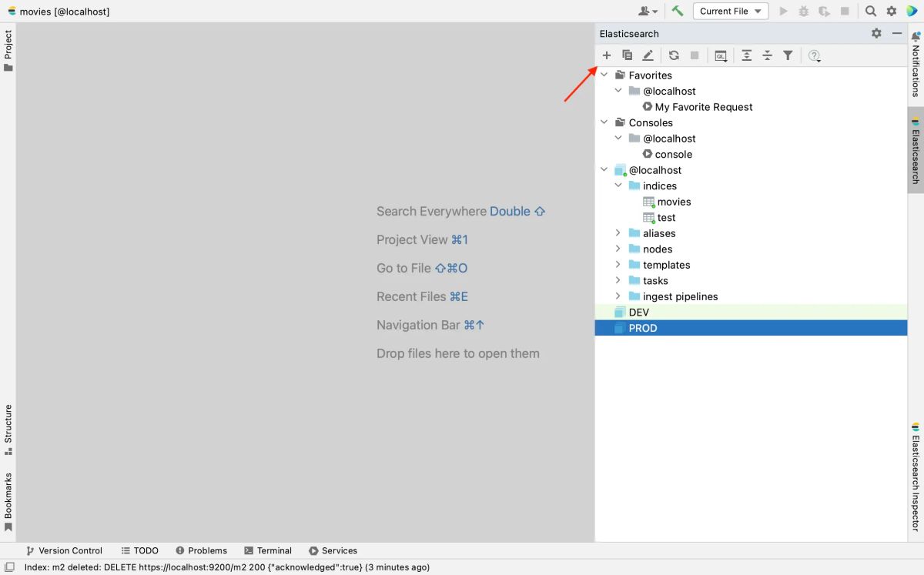Click the tool windows toggle in status bar corner
Image resolution: width=924 pixels, height=575 pixels.
[9, 567]
